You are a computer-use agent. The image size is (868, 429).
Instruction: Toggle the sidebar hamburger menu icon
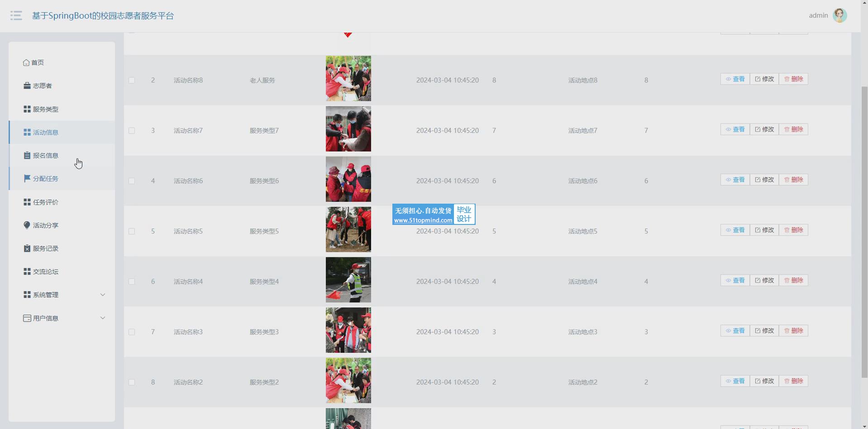pyautogui.click(x=16, y=15)
